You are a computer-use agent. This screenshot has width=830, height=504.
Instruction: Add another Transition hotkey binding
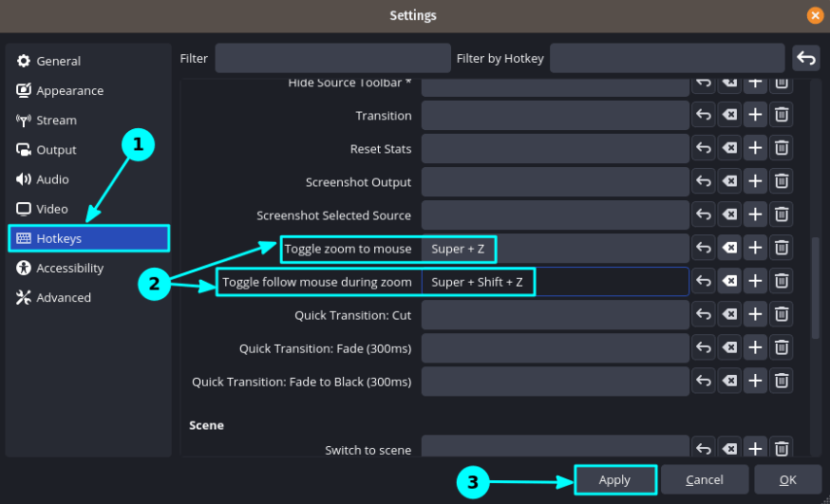click(x=755, y=115)
